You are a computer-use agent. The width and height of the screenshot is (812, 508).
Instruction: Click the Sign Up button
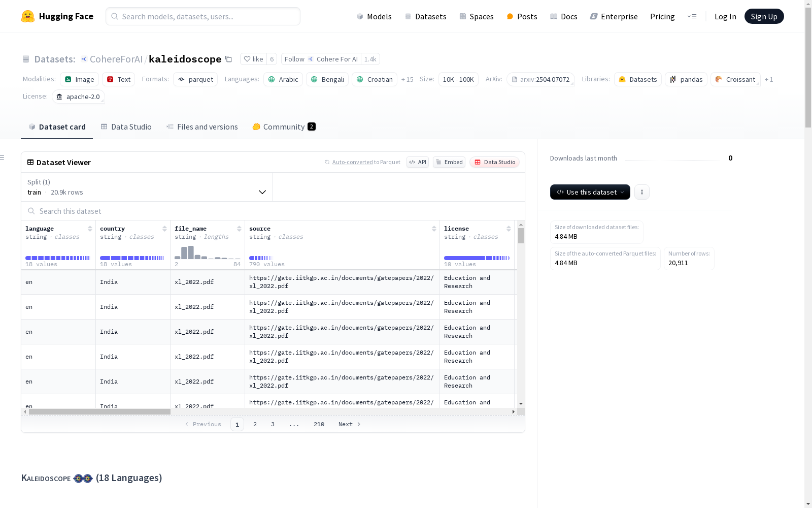click(x=764, y=16)
